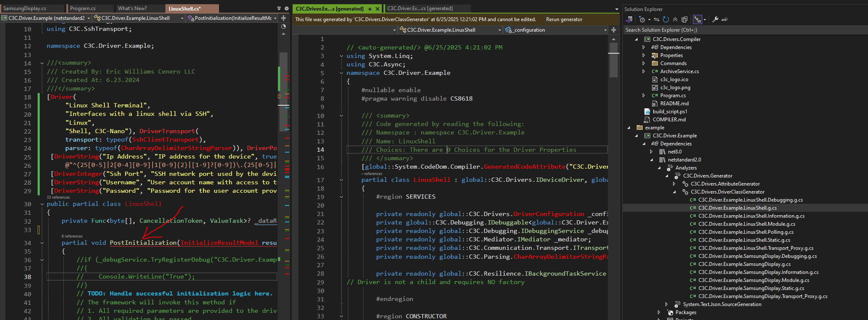Click the Rerun generator button
This screenshot has height=320, width=868.
pyautogui.click(x=564, y=19)
